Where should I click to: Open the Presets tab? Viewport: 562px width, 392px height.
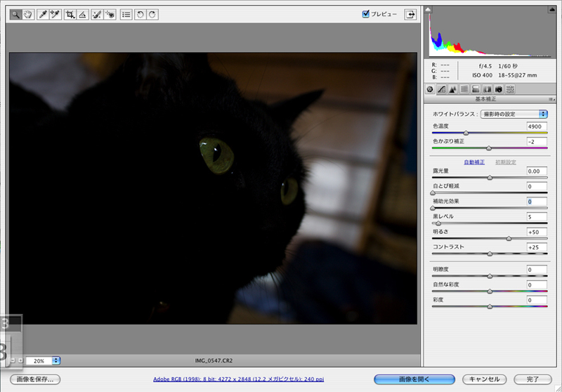(511, 89)
